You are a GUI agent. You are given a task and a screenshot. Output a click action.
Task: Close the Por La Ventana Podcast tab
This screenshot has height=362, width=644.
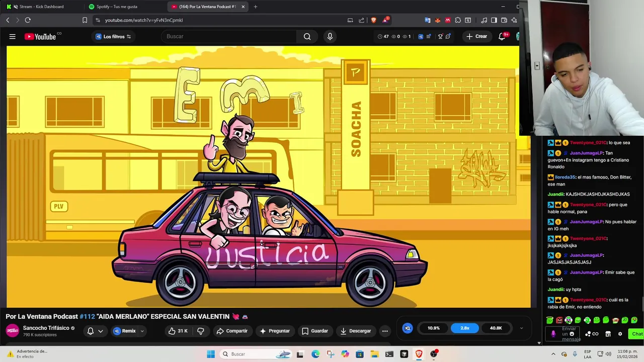coord(243,7)
